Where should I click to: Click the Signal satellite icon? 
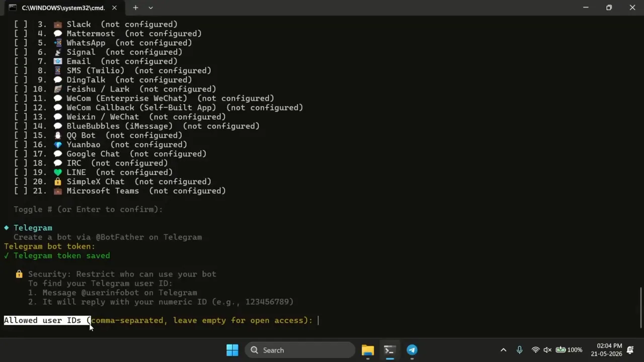coord(58,52)
